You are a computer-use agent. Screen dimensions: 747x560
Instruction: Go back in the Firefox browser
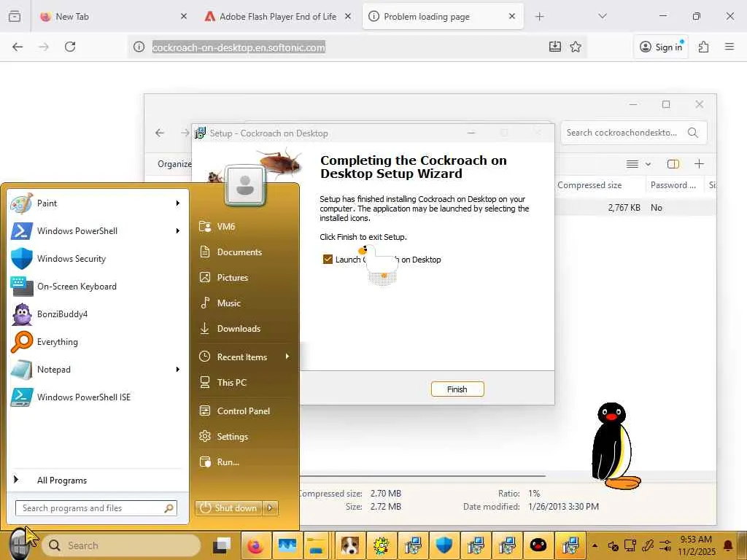point(18,47)
